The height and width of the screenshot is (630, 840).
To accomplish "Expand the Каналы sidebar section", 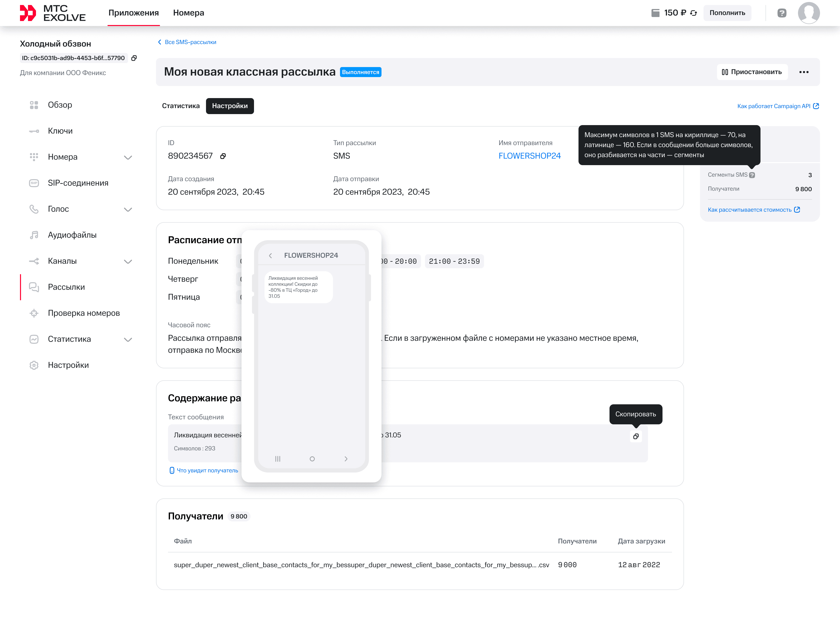I will click(x=128, y=261).
